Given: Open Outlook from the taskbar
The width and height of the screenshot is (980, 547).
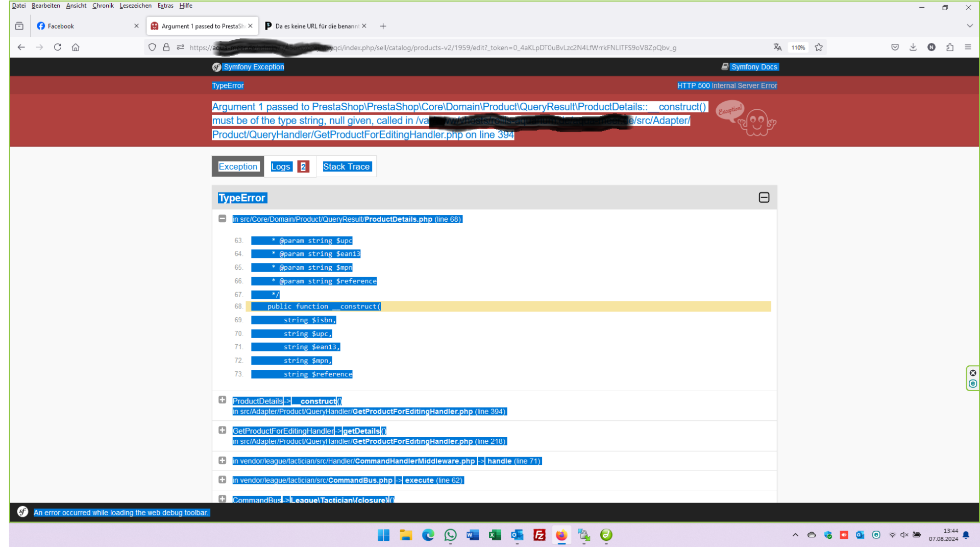Looking at the screenshot, I should pos(517,535).
